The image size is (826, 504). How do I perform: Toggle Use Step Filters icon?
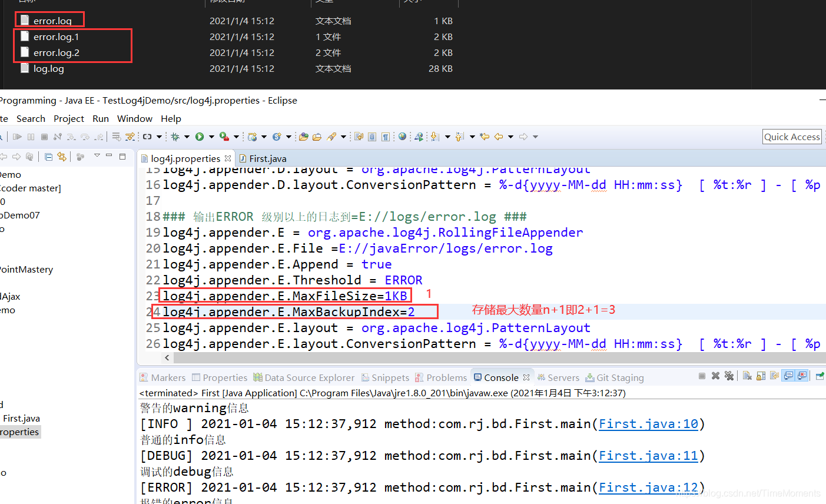(x=130, y=137)
